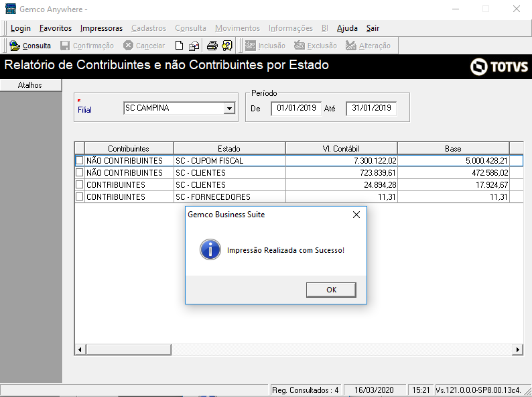Click the Base column header

(453, 148)
